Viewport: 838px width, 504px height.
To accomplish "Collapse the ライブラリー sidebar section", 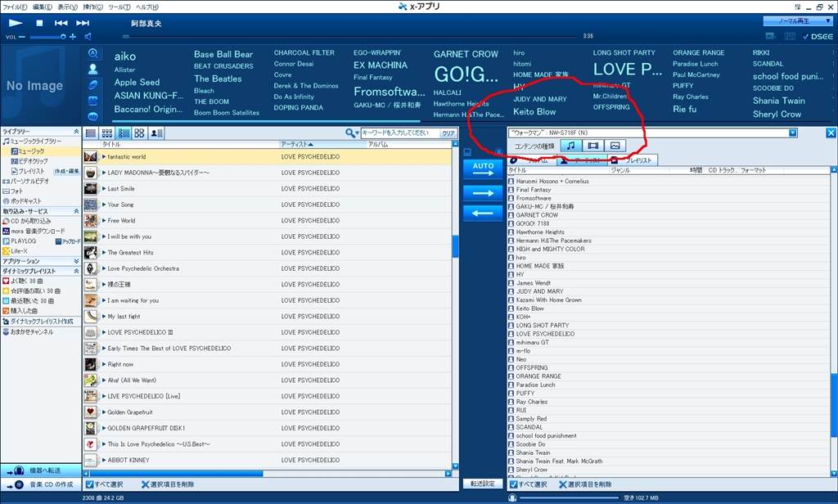I will click(x=76, y=132).
